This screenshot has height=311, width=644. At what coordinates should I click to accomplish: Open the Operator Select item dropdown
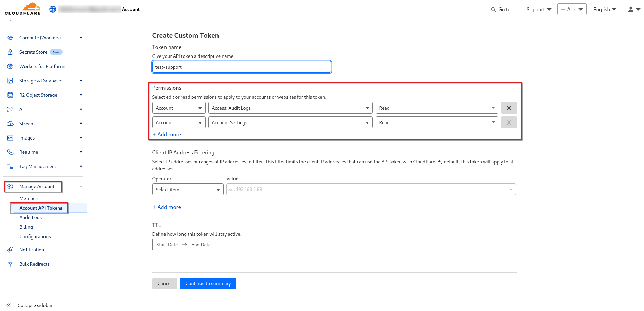coord(188,190)
